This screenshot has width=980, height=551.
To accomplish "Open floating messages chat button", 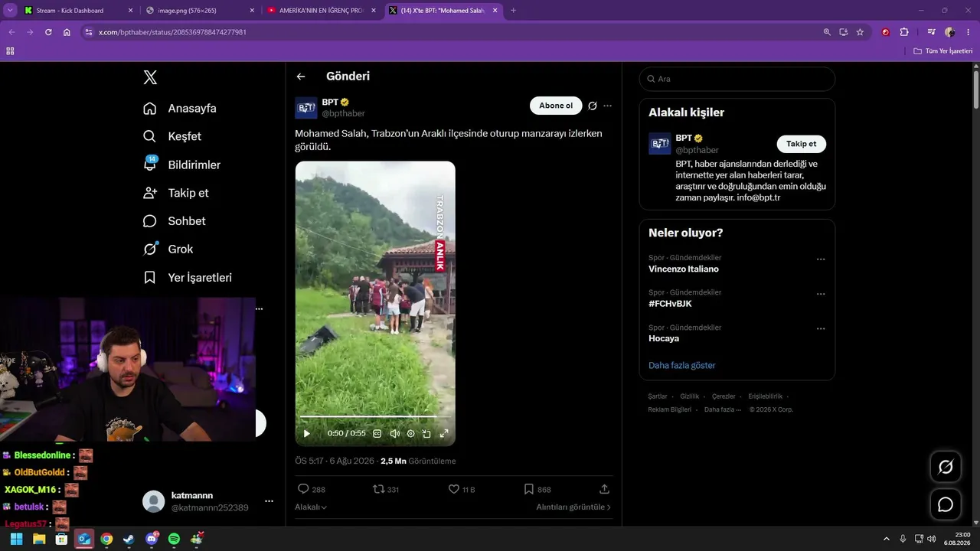I will click(x=946, y=504).
